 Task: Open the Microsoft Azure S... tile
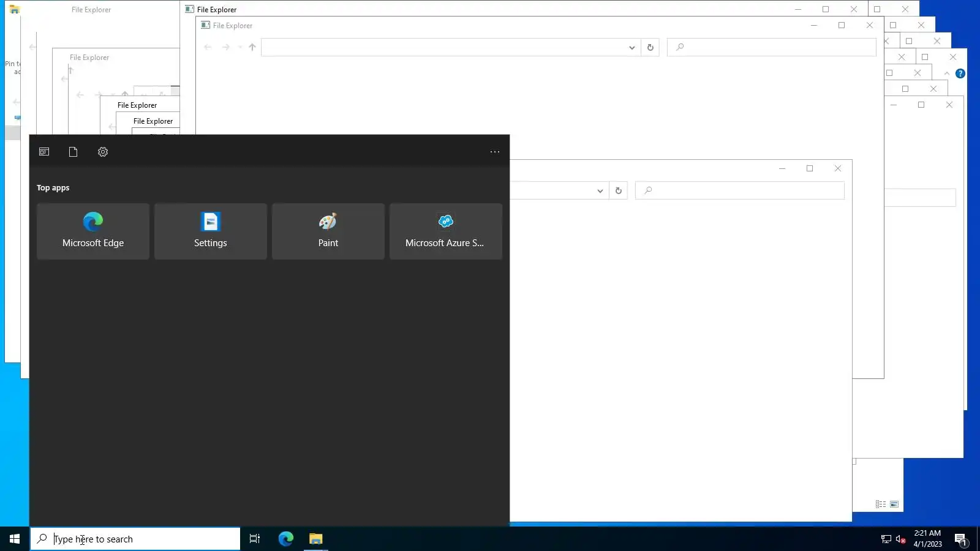pyautogui.click(x=446, y=231)
